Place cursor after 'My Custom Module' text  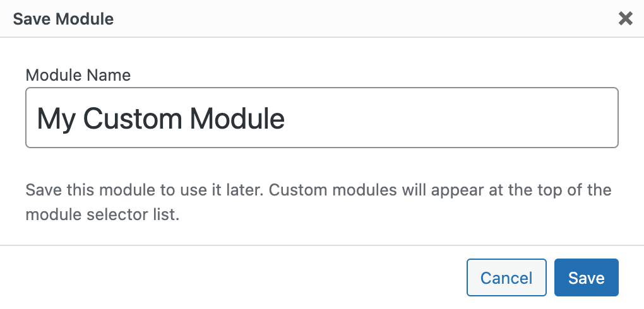tap(287, 118)
